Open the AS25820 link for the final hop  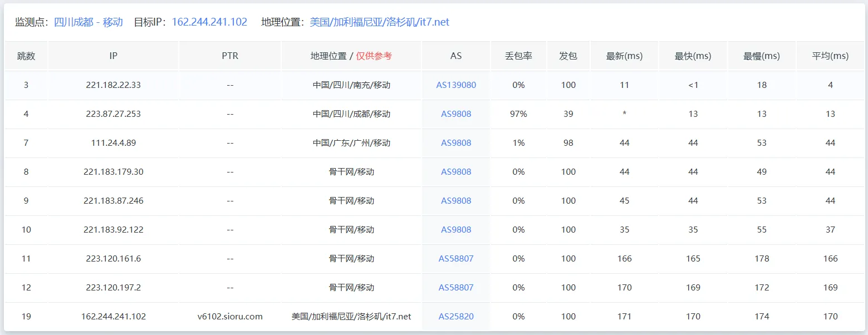tap(455, 316)
